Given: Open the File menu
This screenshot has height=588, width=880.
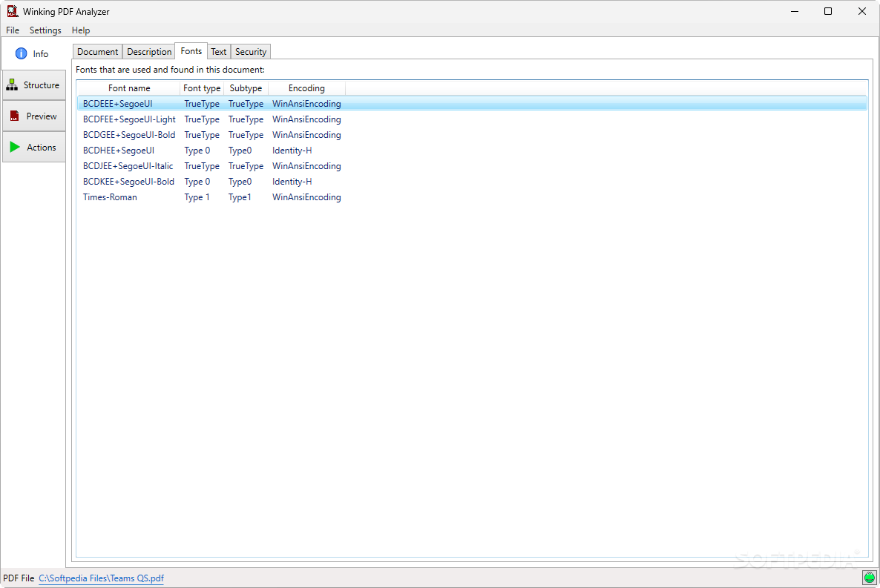Looking at the screenshot, I should pyautogui.click(x=13, y=30).
